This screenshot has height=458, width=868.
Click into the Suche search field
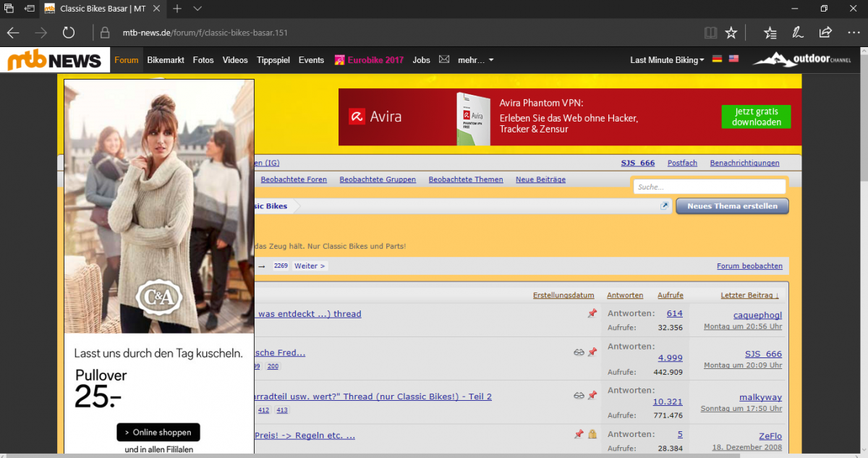click(709, 187)
